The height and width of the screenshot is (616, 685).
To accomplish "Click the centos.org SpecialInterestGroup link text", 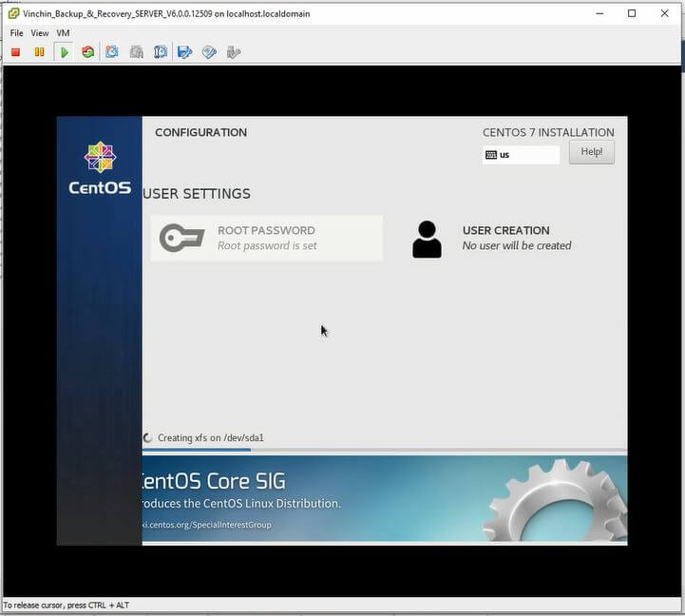I will 206,525.
